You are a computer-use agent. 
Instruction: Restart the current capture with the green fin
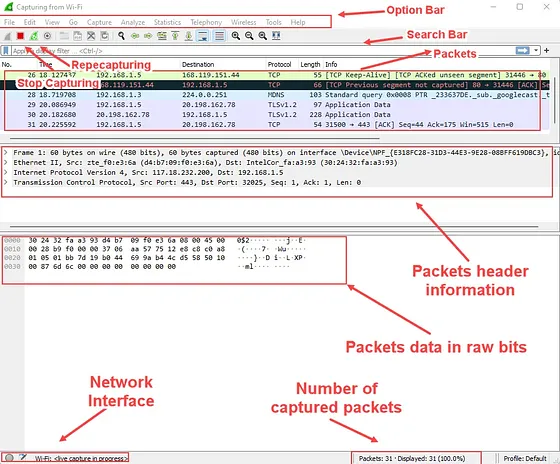pyautogui.click(x=34, y=36)
